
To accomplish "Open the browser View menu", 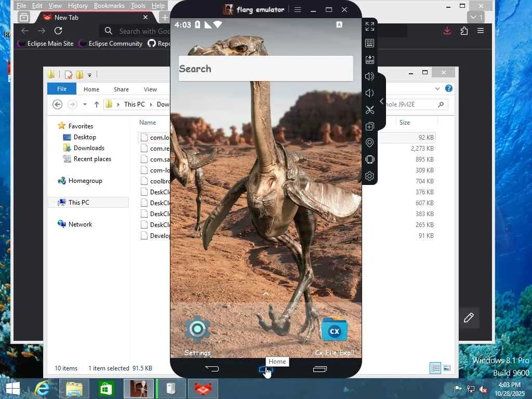I will coord(55,6).
